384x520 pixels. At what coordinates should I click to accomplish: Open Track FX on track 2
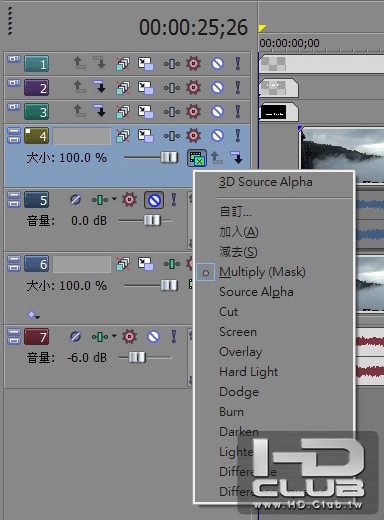tap(172, 88)
